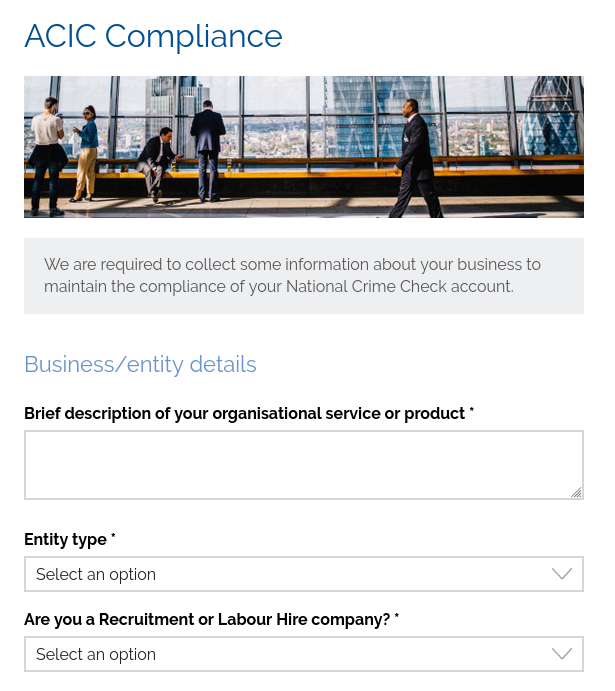Image resolution: width=615 pixels, height=691 pixels.
Task: Click the ACIC Compliance page heading
Action: click(x=153, y=36)
